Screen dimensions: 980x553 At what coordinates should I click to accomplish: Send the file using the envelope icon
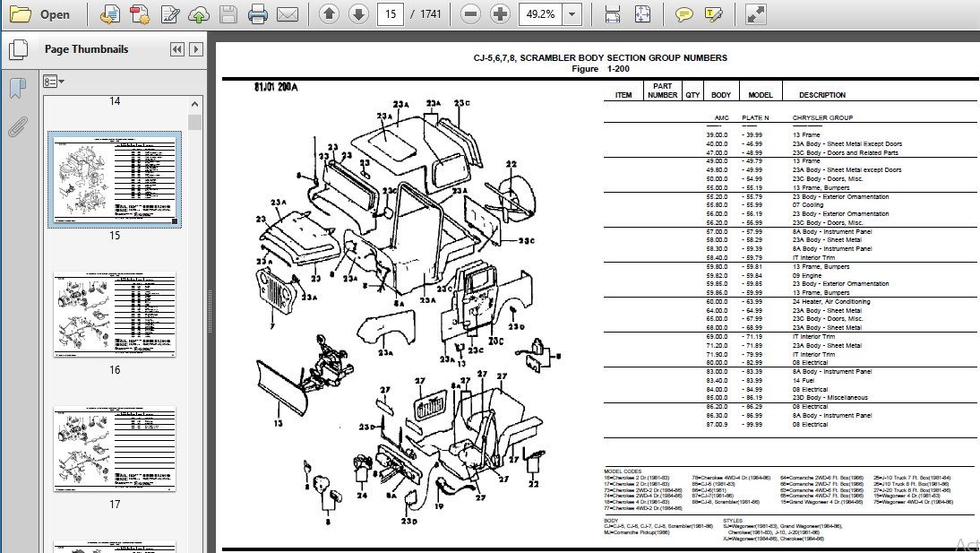[x=288, y=14]
